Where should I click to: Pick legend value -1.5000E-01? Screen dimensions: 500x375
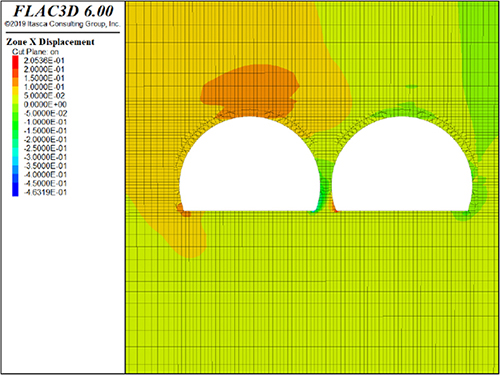tap(45, 131)
